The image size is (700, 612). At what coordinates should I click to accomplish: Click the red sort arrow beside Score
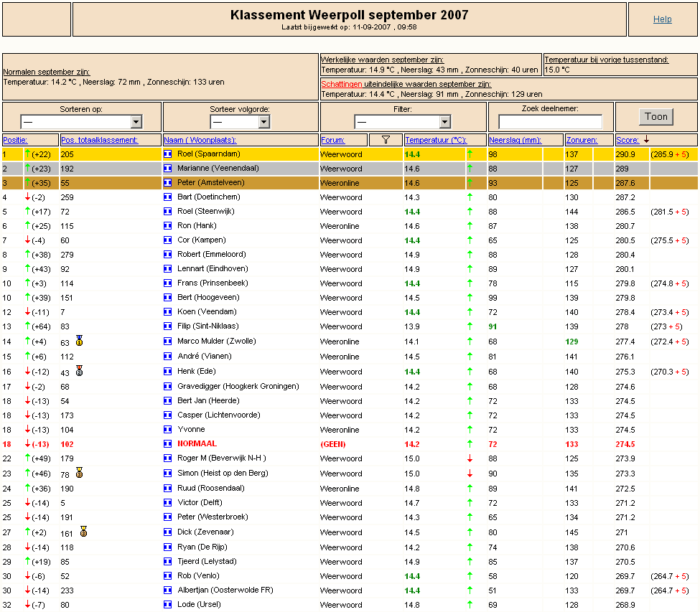pos(646,139)
